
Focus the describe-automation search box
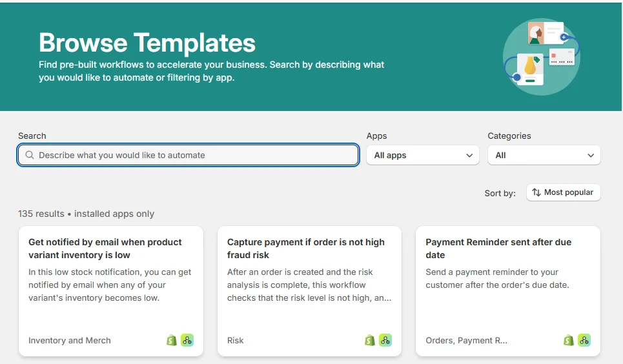(194, 155)
